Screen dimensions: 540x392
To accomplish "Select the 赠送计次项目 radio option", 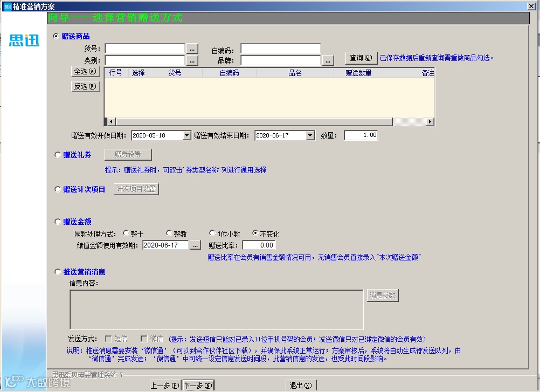I will [58, 189].
